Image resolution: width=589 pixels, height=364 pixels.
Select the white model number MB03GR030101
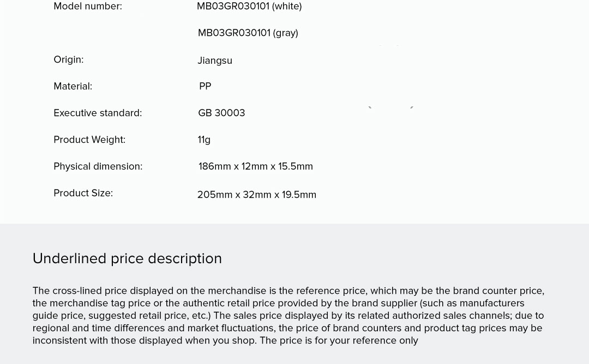249,7
